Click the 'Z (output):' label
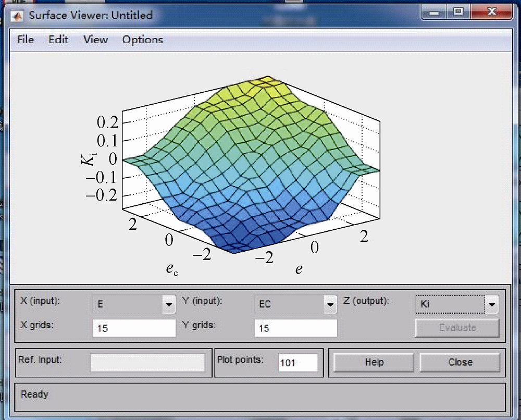The width and height of the screenshot is (521, 420). click(x=366, y=301)
